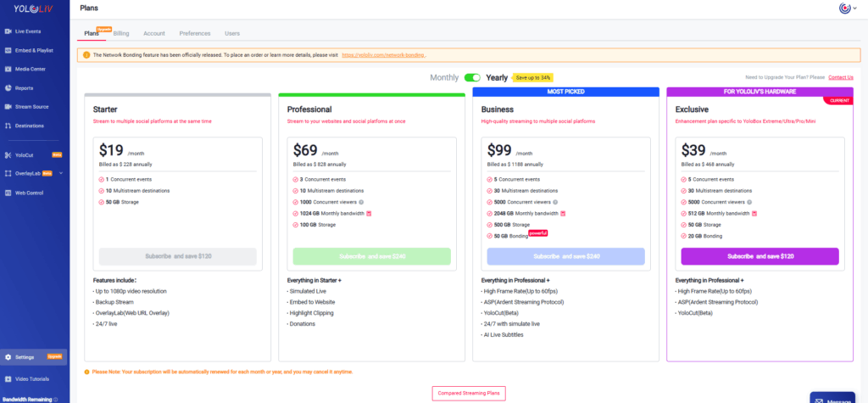Image resolution: width=868 pixels, height=403 pixels.
Task: Switch to the Billing tab
Action: 121,33
